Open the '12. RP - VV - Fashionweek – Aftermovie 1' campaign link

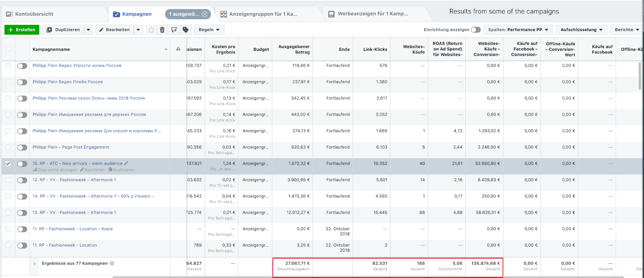(74, 180)
